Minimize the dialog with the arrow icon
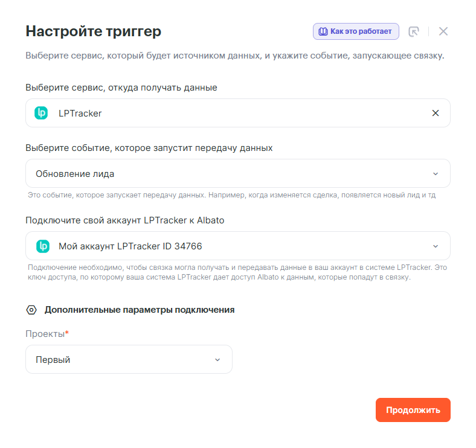 point(414,31)
